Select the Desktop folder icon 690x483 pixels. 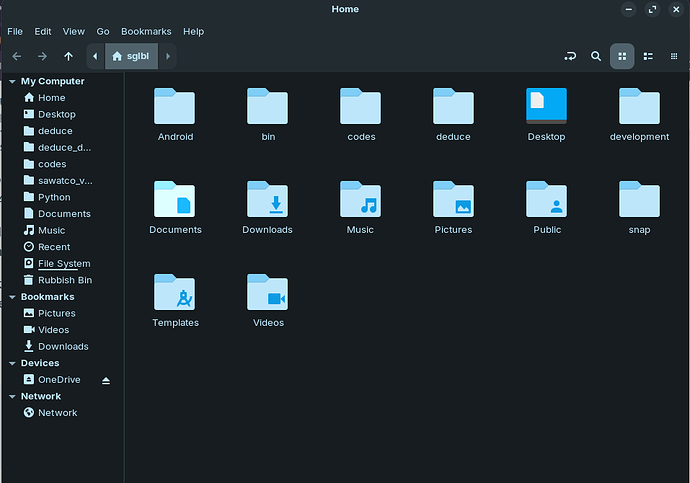[546, 107]
